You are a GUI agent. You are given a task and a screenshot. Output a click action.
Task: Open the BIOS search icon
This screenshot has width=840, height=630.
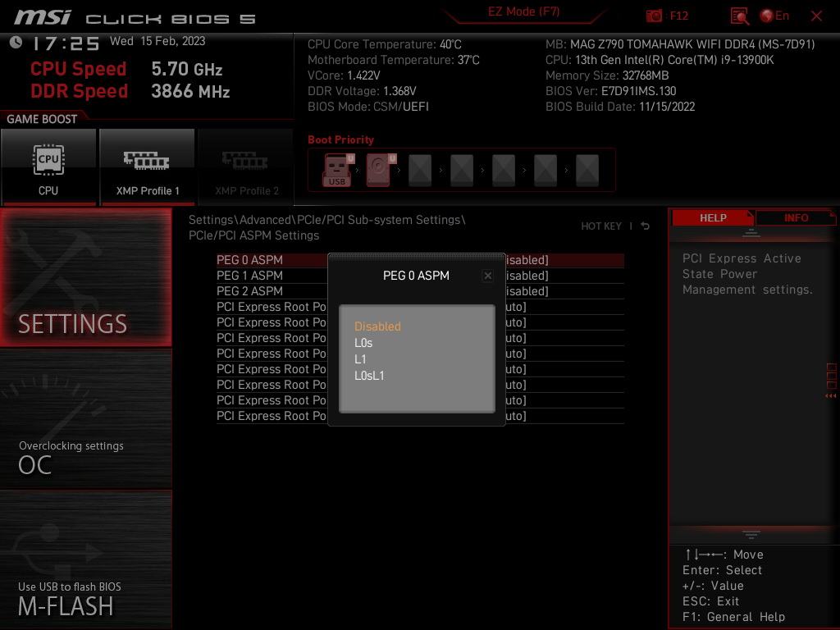739,16
